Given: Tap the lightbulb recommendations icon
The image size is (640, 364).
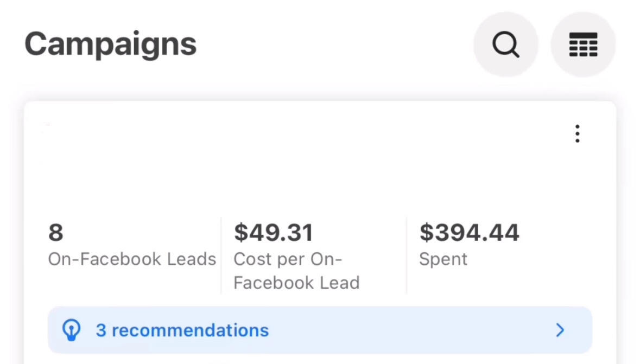Looking at the screenshot, I should (72, 330).
